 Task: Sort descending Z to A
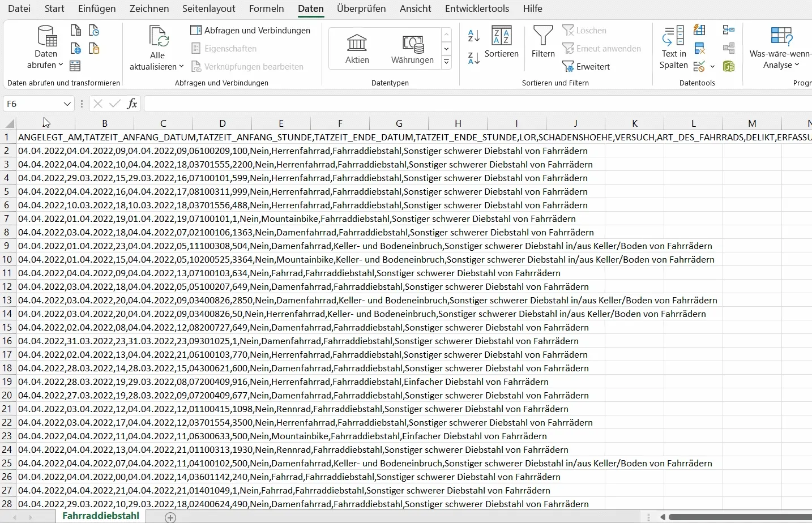[475, 58]
